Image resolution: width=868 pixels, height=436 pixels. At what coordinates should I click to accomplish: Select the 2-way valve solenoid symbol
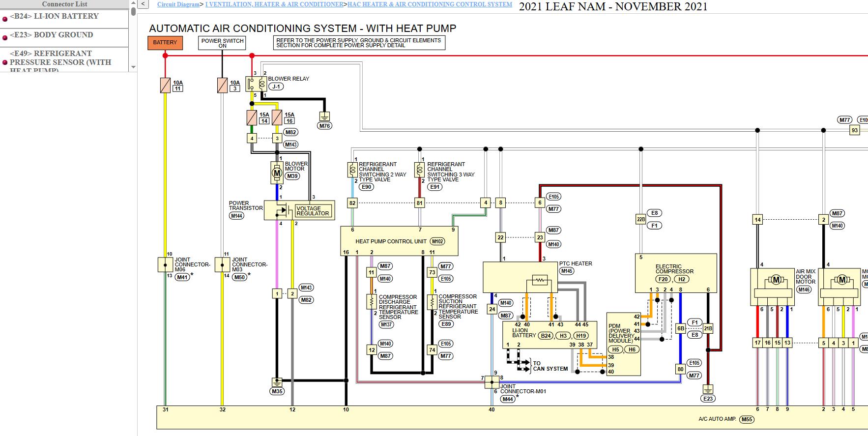click(352, 170)
